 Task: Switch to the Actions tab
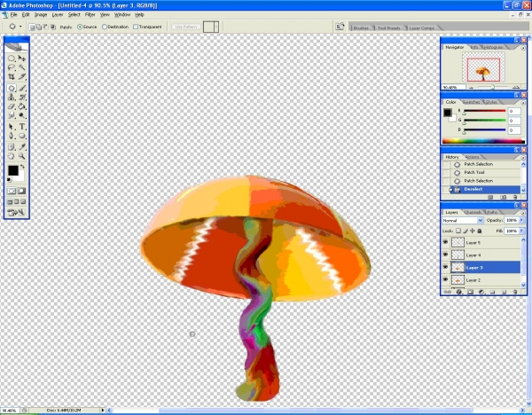(472, 157)
